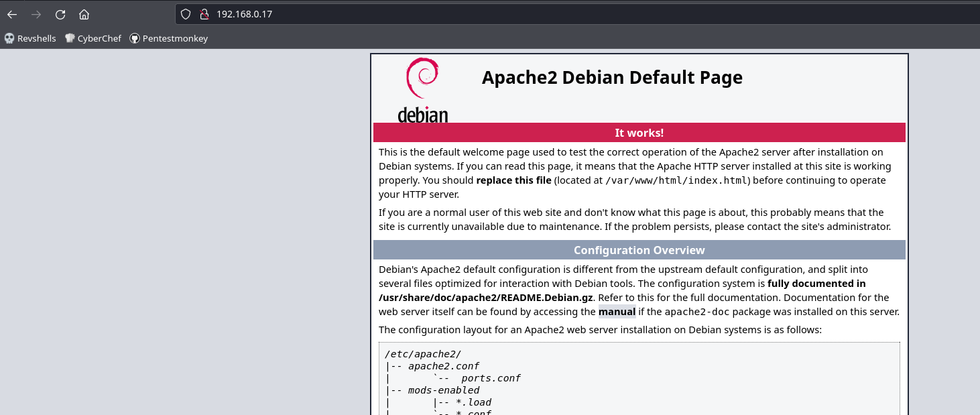
Task: Click the Debian swirl logo
Action: [423, 90]
